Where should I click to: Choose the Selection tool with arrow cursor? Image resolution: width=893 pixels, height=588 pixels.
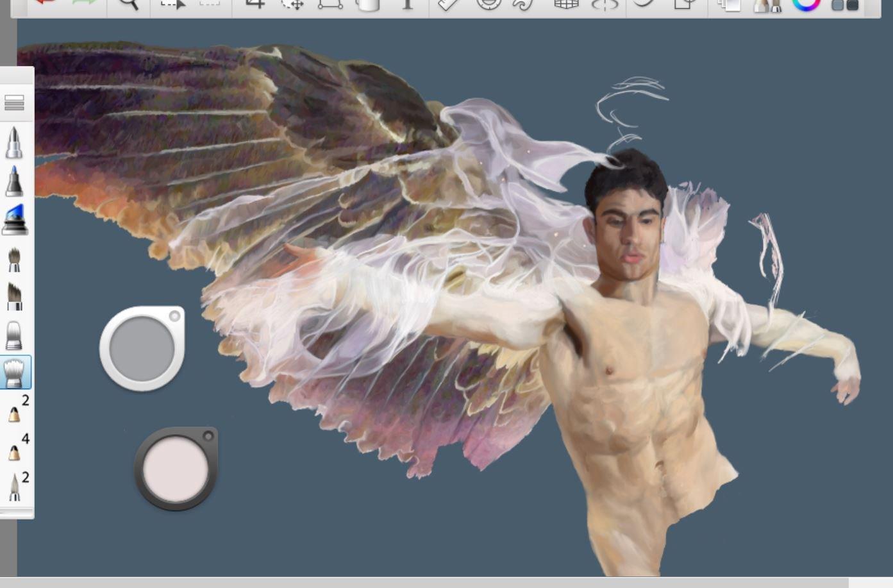click(172, 4)
